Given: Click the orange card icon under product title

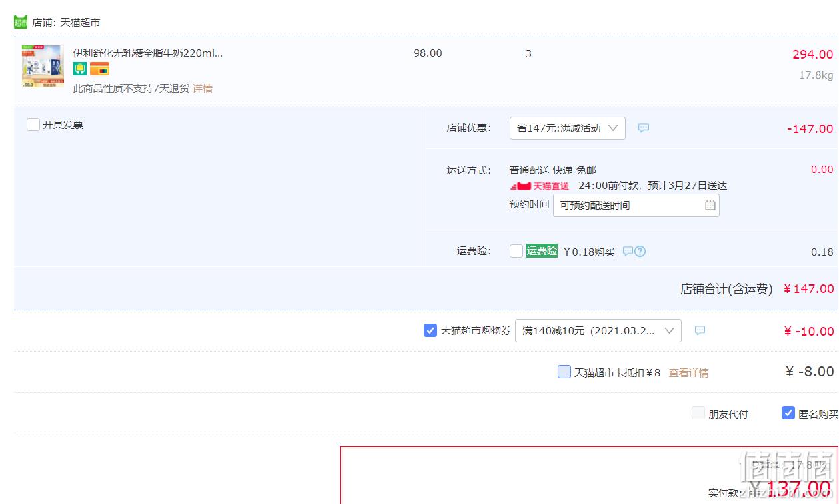Looking at the screenshot, I should click(99, 69).
